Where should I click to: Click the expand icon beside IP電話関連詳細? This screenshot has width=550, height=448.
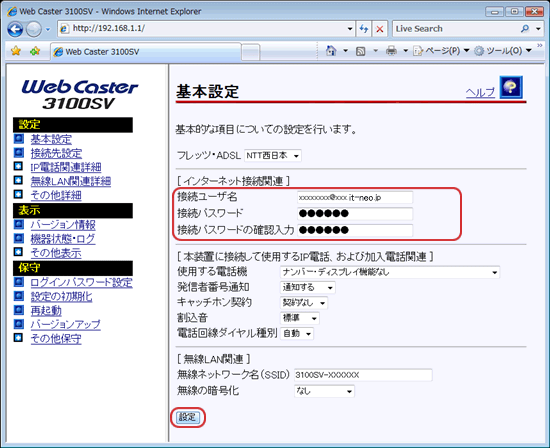point(18,166)
